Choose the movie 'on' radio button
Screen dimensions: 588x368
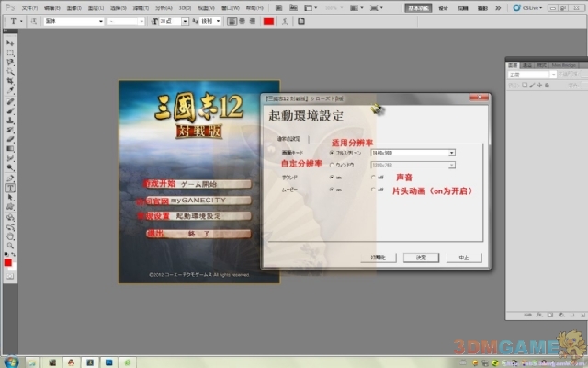[x=332, y=190]
